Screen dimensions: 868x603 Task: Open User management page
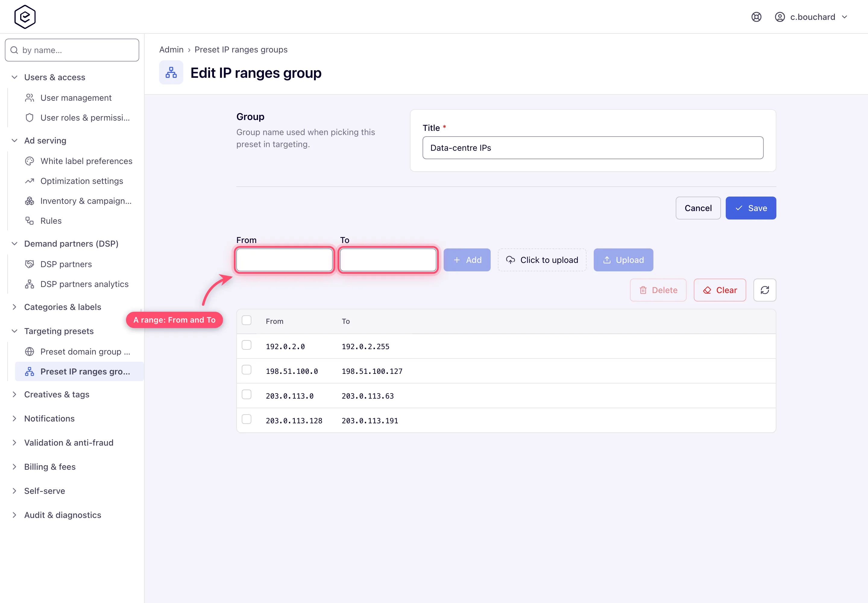(79, 98)
